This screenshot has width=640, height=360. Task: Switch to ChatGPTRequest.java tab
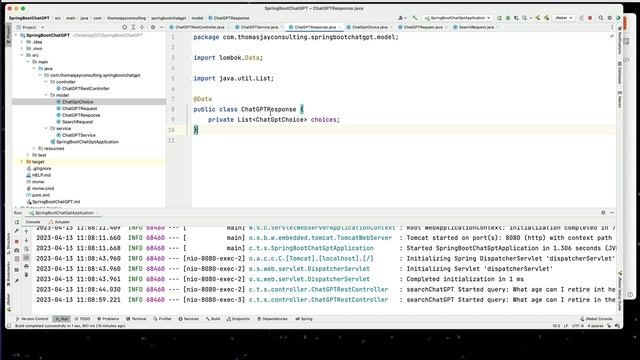pyautogui.click(x=423, y=27)
